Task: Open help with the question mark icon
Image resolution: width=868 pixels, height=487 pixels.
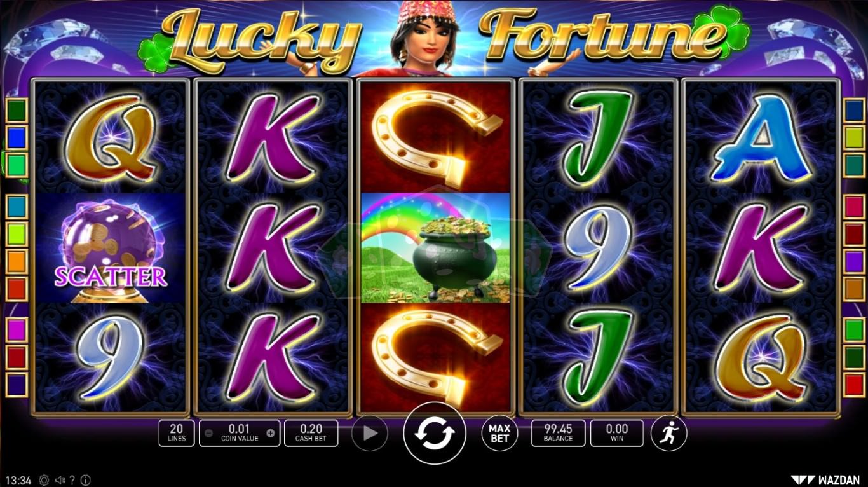Action: click(72, 480)
